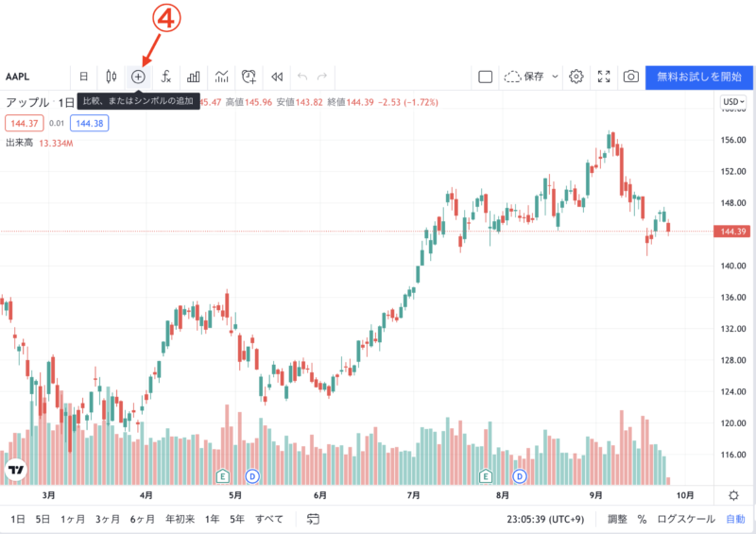Image resolution: width=756 pixels, height=534 pixels.
Task: Select the 年初来 range
Action: (180, 520)
